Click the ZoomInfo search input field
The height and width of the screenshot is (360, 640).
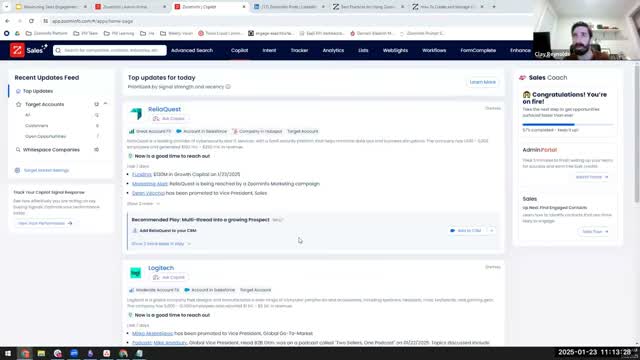(x=110, y=50)
